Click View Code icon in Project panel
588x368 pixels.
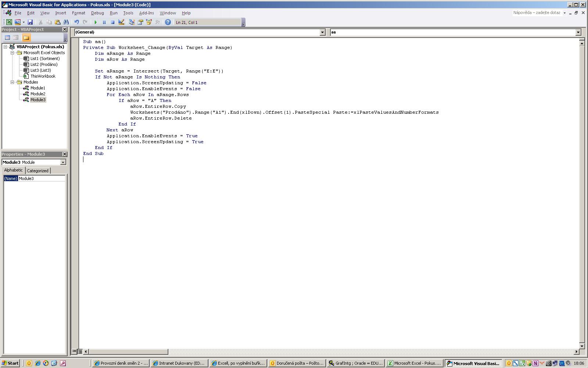tap(7, 38)
